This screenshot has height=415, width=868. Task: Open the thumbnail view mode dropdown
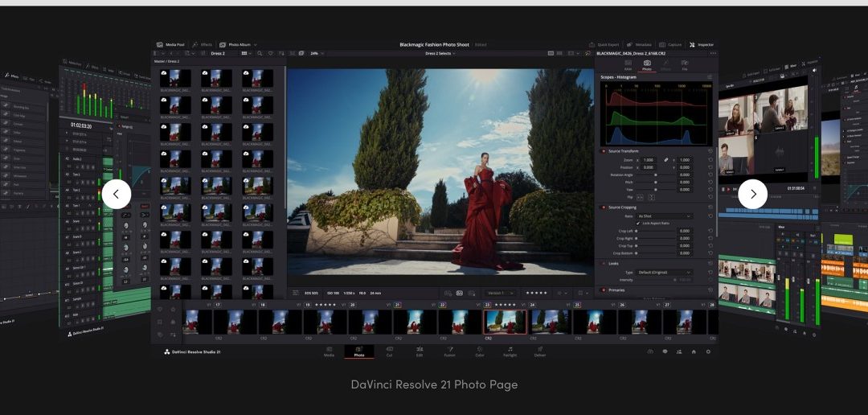point(246,53)
